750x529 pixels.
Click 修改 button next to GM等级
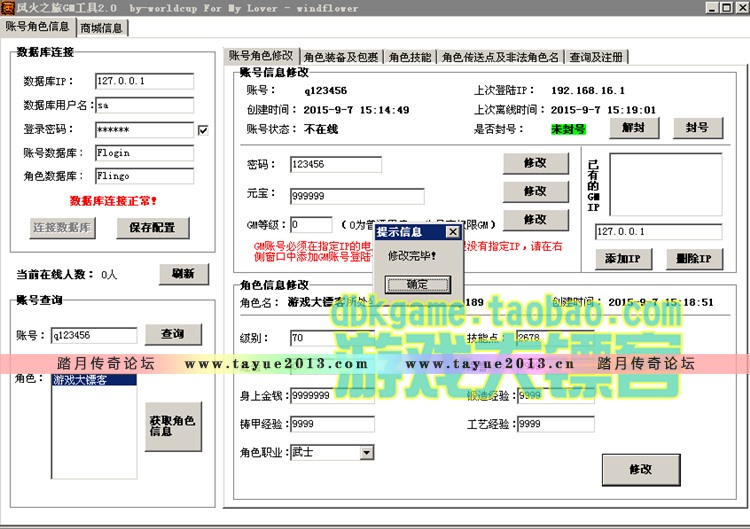536,220
